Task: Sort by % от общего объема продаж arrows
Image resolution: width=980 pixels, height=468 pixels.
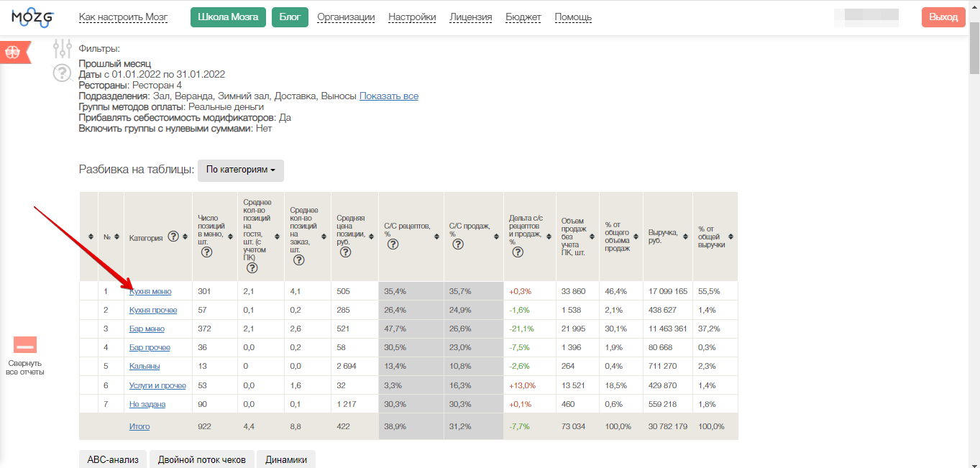Action: pyautogui.click(x=637, y=237)
